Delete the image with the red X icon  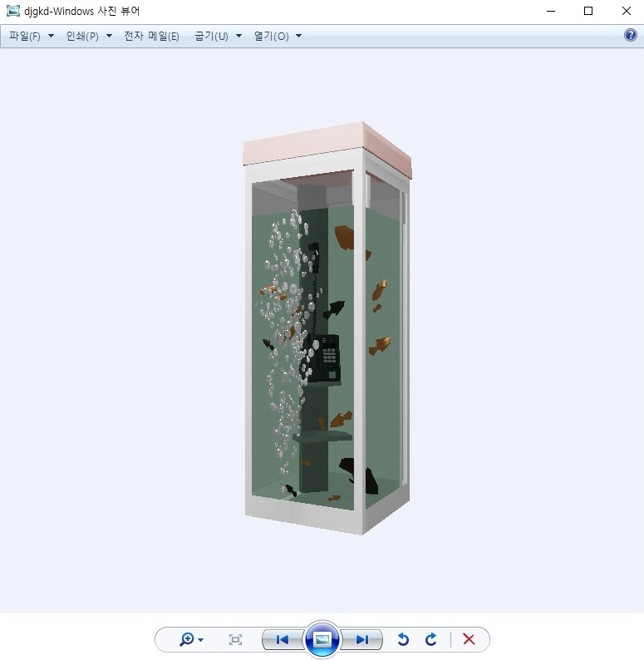469,639
